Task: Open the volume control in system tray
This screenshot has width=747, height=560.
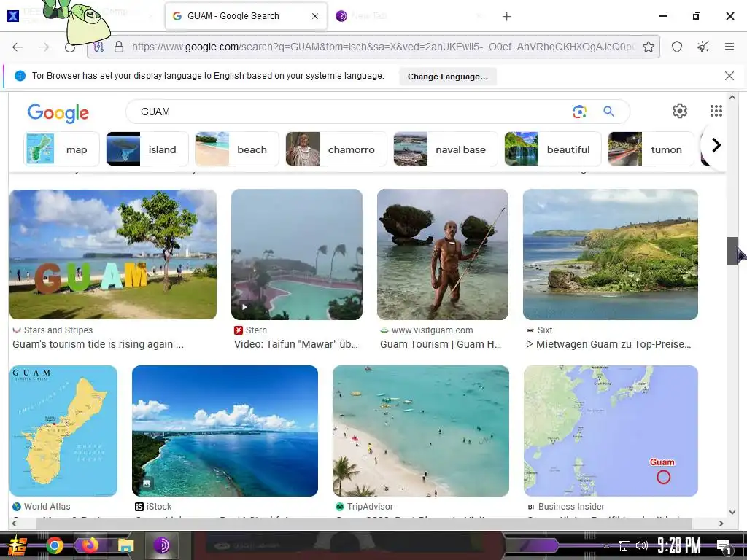Action: pyautogui.click(x=642, y=545)
